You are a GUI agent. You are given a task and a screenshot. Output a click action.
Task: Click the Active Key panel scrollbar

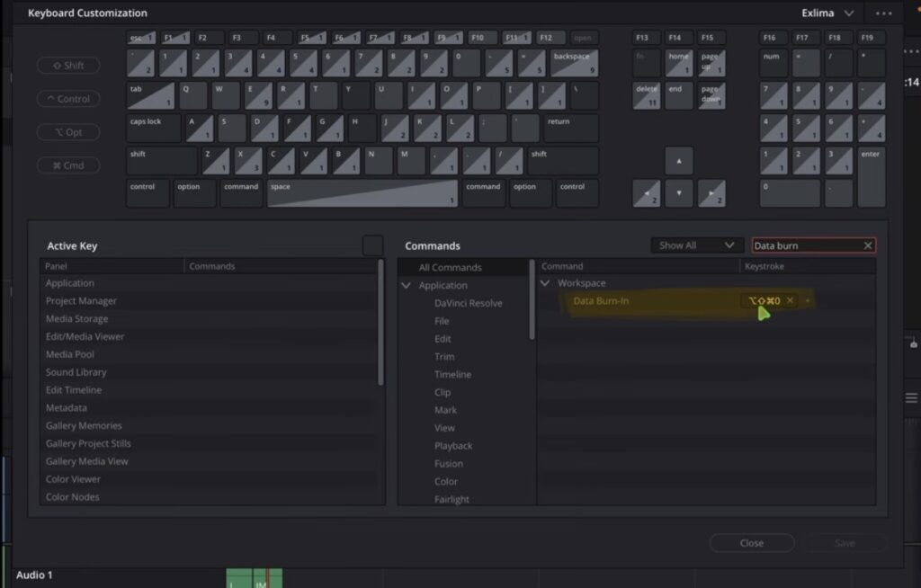[380, 323]
